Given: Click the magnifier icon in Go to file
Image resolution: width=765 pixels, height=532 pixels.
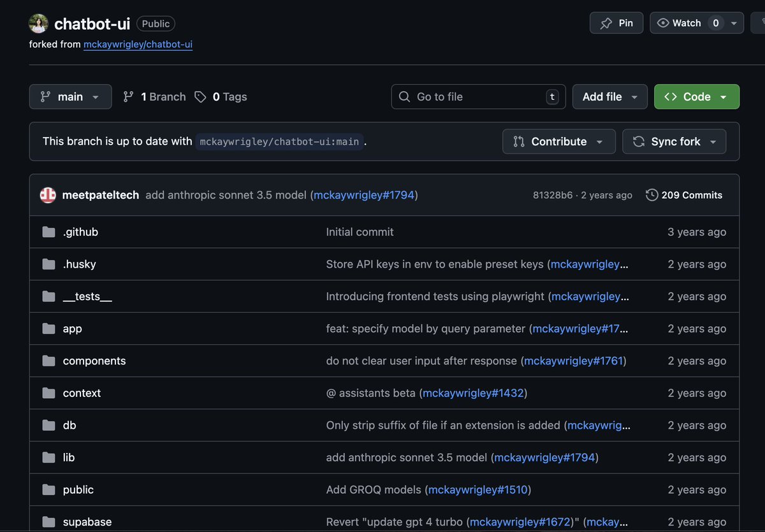Looking at the screenshot, I should [404, 97].
